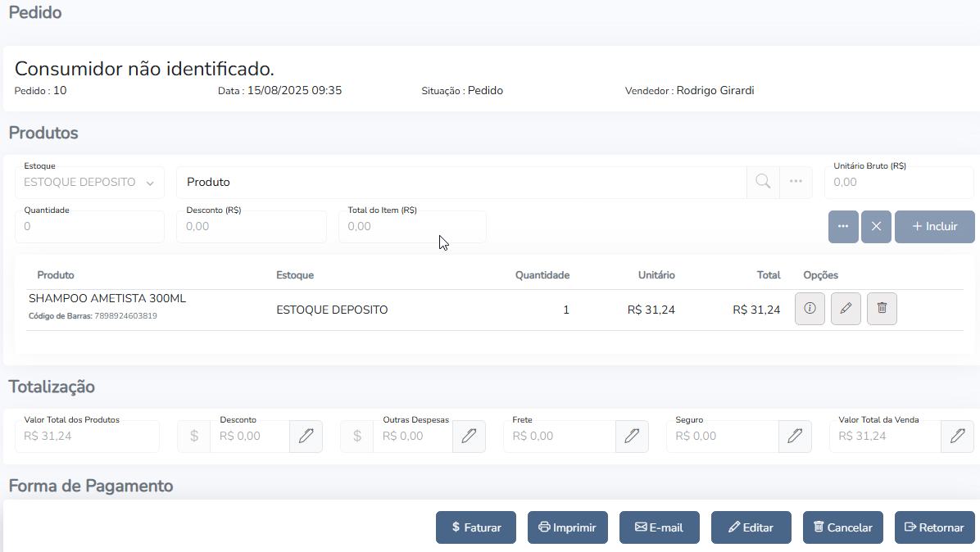The image size is (980, 552).
Task: Delete the Shampoo Ametista item with trash
Action: (882, 309)
